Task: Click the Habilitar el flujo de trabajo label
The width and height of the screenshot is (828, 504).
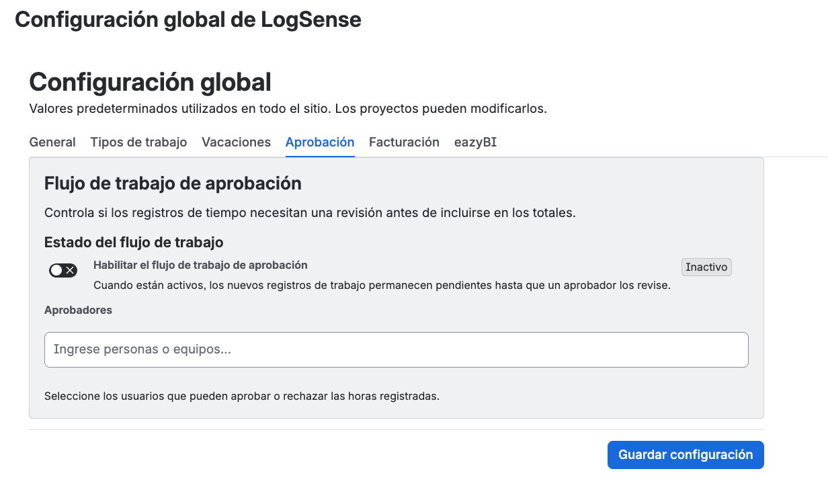Action: [200, 265]
